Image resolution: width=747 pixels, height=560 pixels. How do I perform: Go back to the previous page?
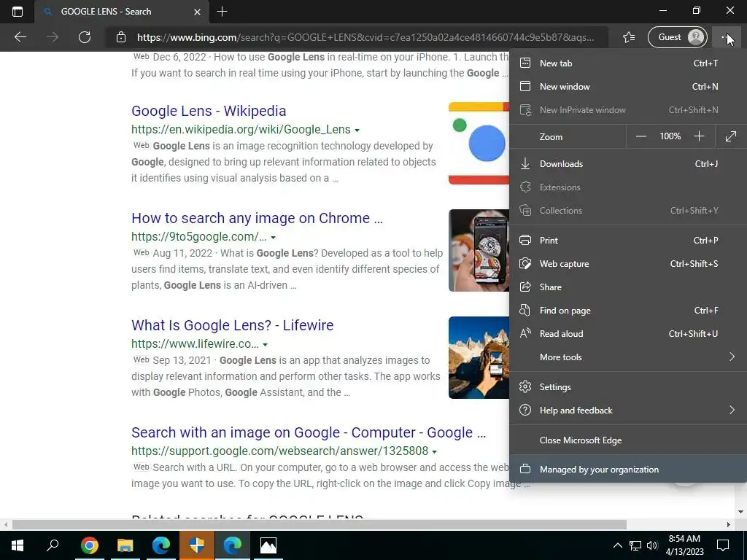pos(20,37)
